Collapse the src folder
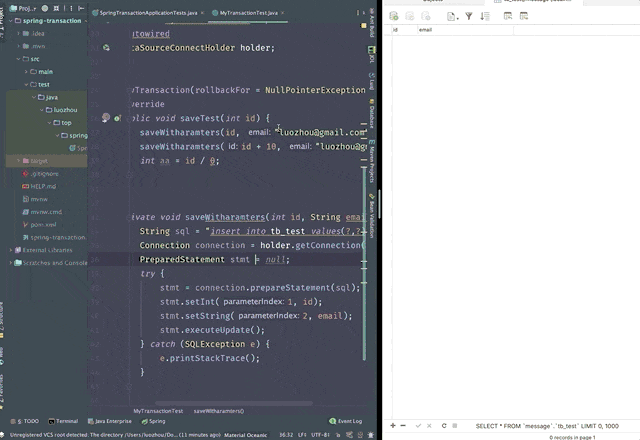 tap(18, 59)
